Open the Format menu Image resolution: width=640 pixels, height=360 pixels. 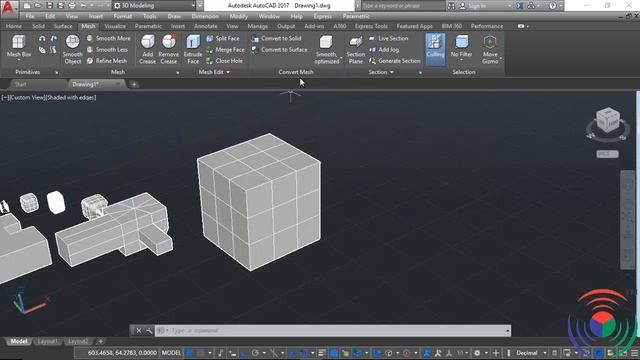click(122, 16)
